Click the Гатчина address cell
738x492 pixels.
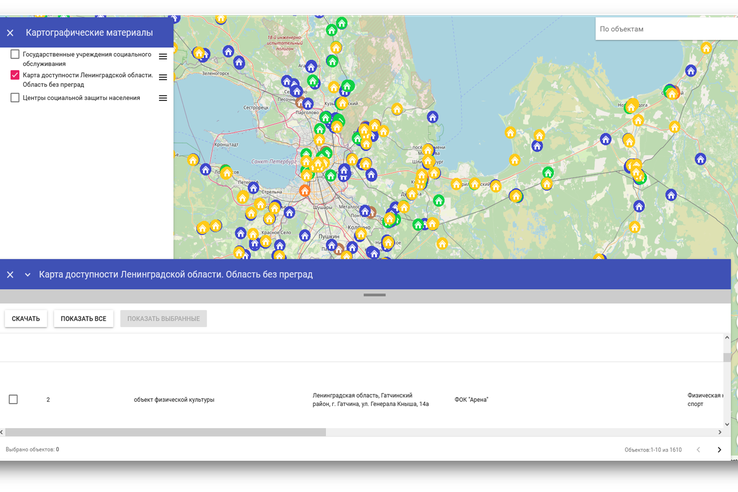[x=370, y=400]
